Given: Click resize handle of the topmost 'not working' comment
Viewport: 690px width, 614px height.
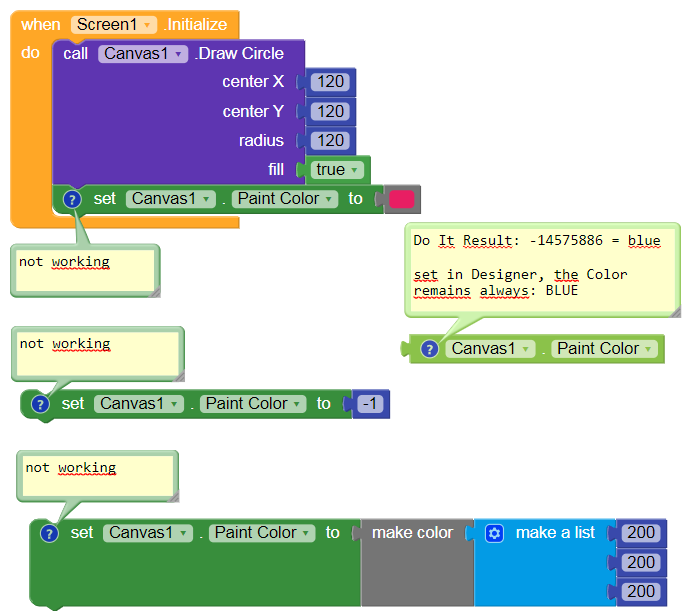Looking at the screenshot, I should click(153, 290).
